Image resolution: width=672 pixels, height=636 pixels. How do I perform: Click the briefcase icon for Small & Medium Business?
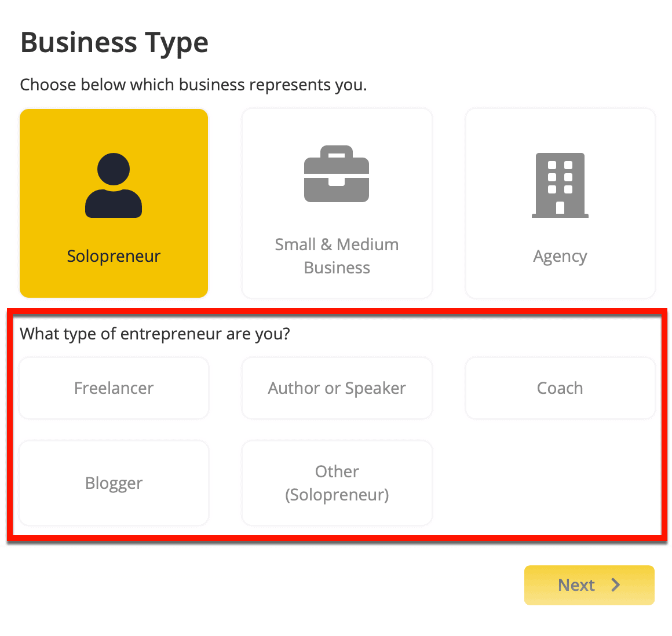[x=337, y=174]
